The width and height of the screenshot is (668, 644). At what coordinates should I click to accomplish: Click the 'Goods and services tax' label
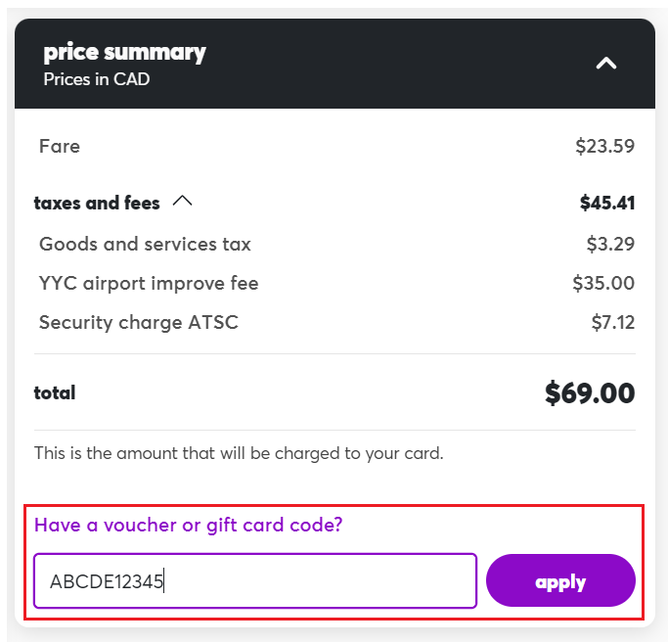tap(145, 245)
